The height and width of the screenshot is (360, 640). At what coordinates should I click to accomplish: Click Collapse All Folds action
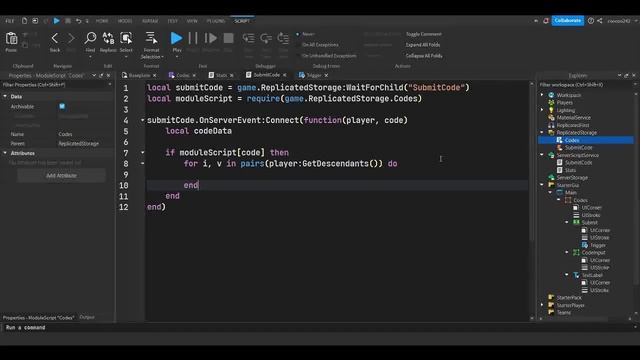click(424, 56)
